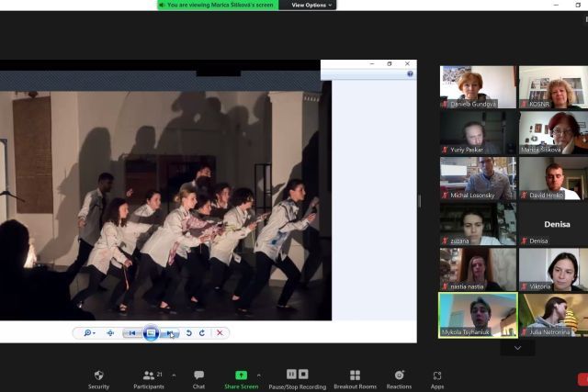The height and width of the screenshot is (392, 588).
Task: Open the Security shield icon
Action: 98,375
